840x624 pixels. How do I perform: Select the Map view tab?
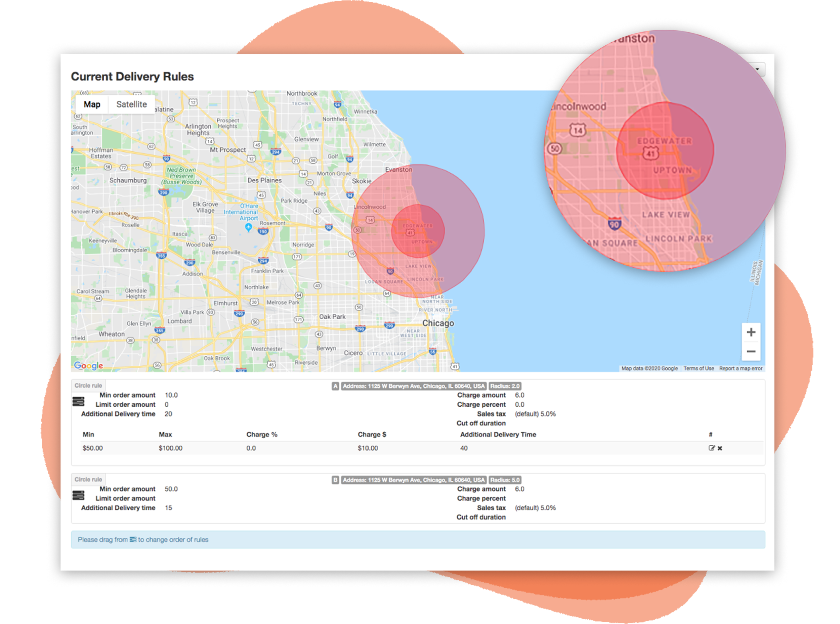pos(92,104)
